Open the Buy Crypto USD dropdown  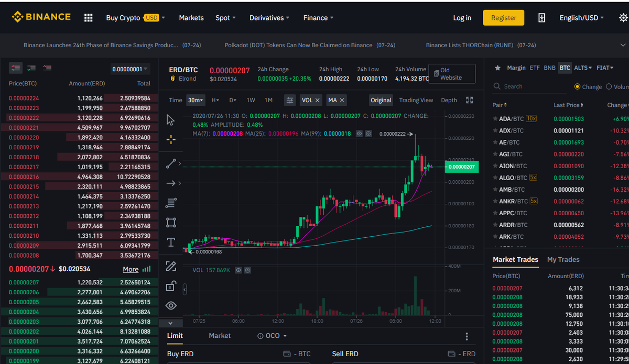(x=135, y=18)
